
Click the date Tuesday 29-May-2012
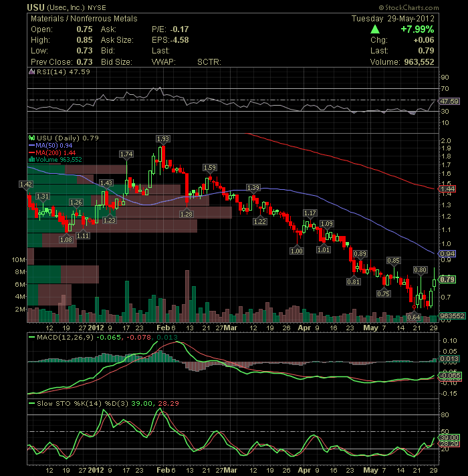[x=392, y=19]
